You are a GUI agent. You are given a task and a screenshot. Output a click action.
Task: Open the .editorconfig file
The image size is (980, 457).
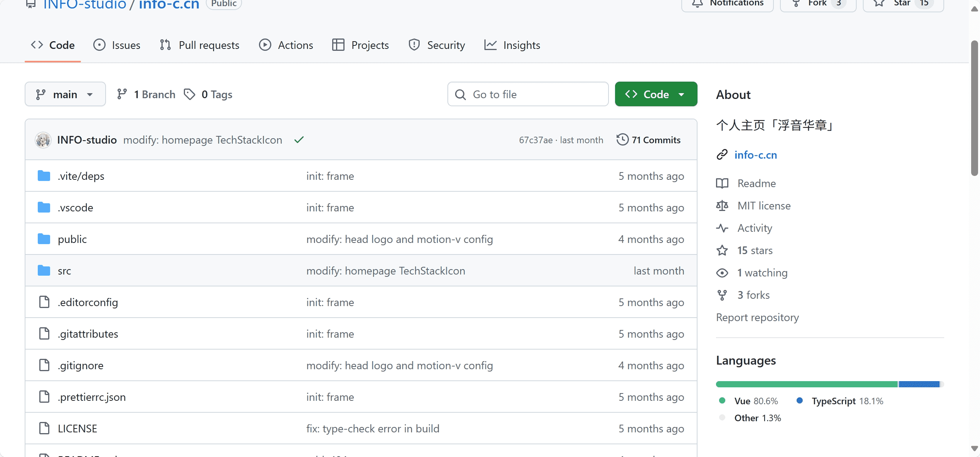(x=88, y=302)
